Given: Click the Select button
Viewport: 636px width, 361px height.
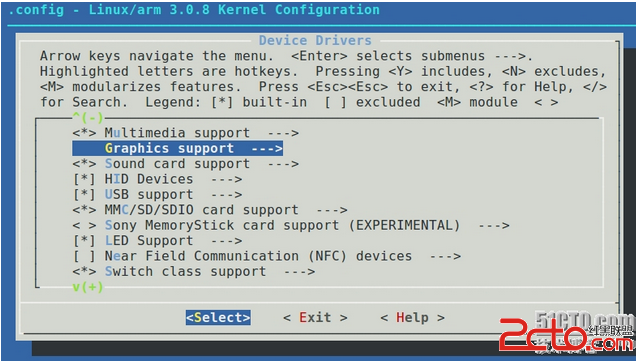Looking at the screenshot, I should click(218, 318).
